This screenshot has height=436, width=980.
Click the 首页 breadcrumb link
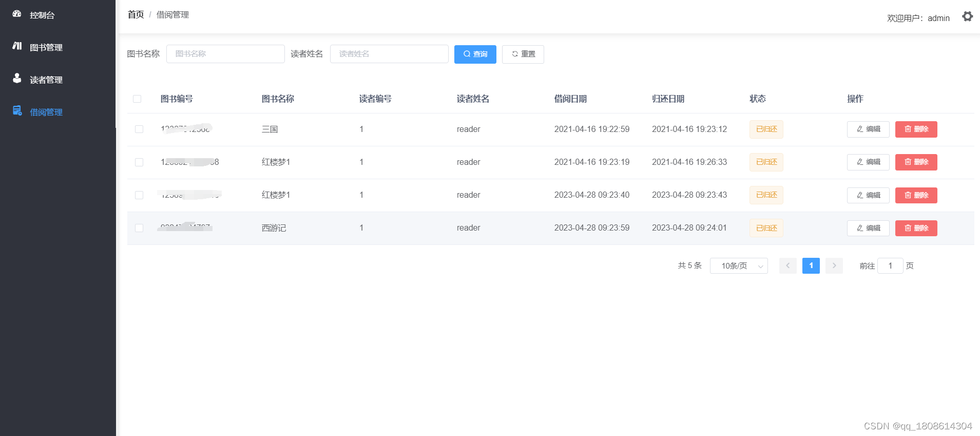[x=136, y=14]
